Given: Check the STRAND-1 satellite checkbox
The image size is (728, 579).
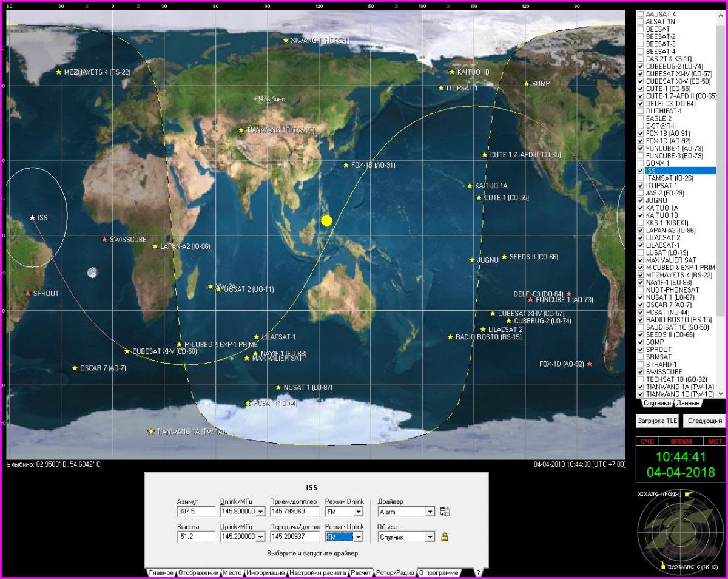Looking at the screenshot, I should click(x=641, y=364).
